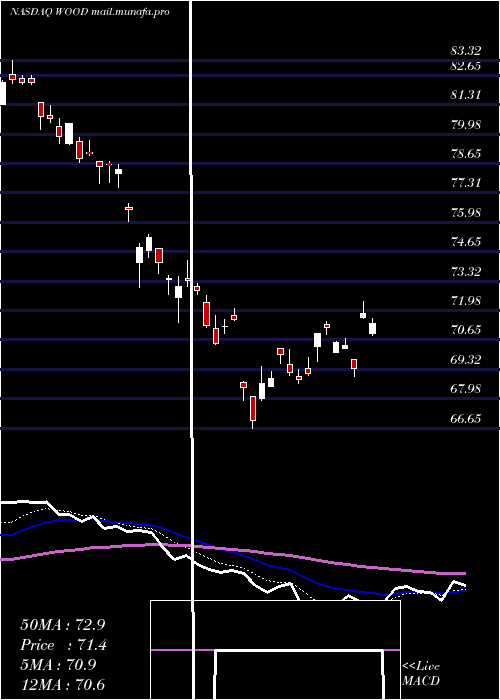
Task: Click the 70.65 price level label
Action: point(466,330)
